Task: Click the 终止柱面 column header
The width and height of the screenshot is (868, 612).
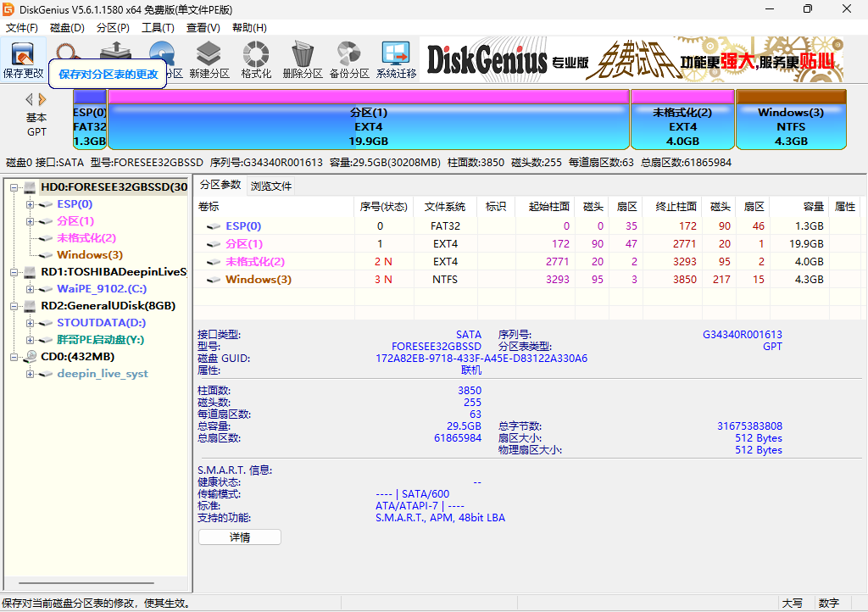Action: tap(672, 207)
